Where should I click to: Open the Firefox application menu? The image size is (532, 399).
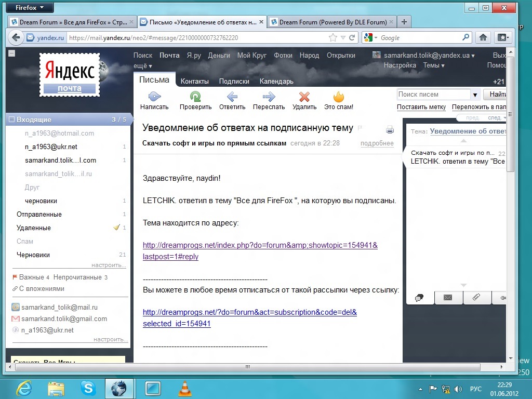pyautogui.click(x=30, y=7)
